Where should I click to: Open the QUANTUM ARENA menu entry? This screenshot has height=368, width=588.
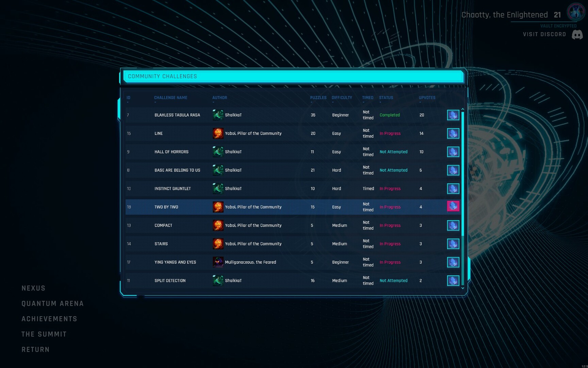(x=52, y=303)
